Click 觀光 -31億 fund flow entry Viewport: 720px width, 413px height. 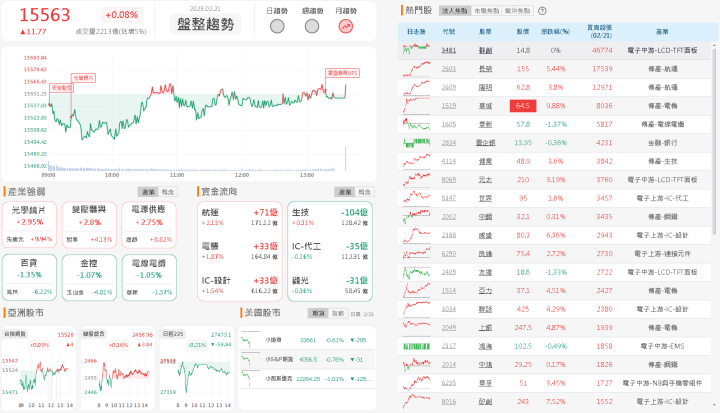(330, 285)
